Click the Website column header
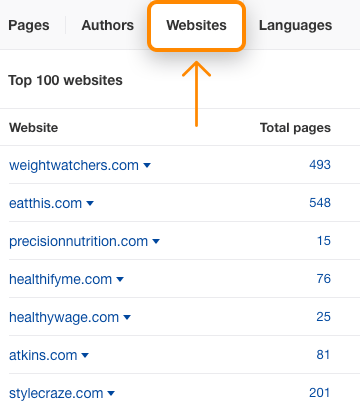Image resolution: width=360 pixels, height=408 pixels. coord(34,128)
